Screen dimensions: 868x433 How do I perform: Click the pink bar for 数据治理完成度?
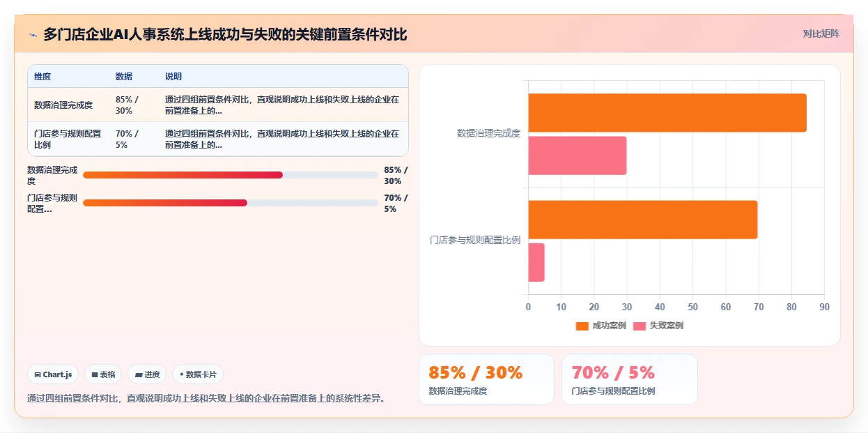578,155
